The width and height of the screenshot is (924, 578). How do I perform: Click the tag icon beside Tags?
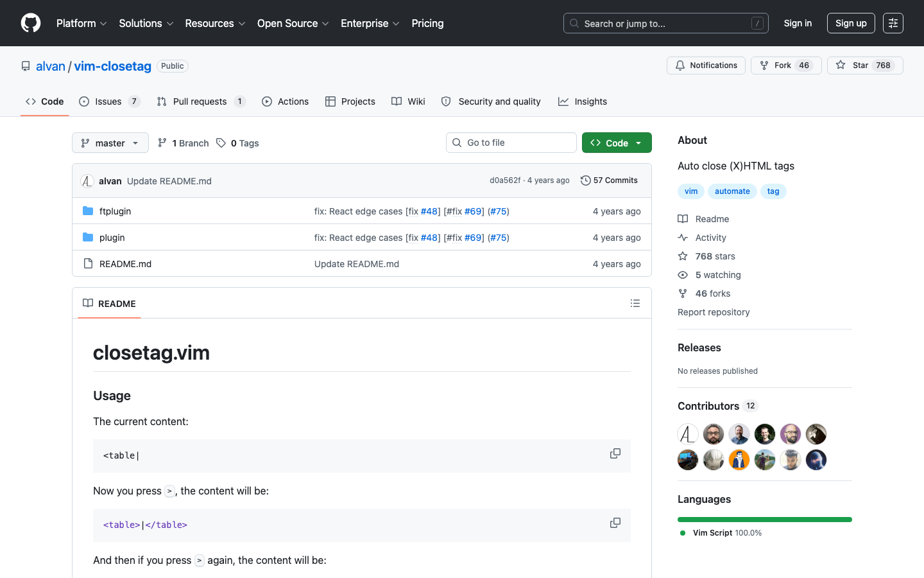click(221, 143)
